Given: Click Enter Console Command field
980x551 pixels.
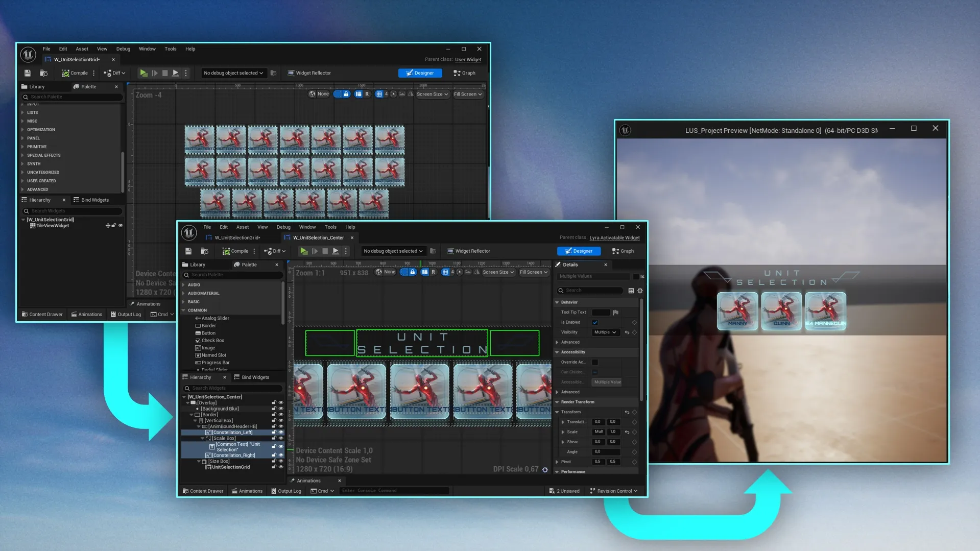Looking at the screenshot, I should coord(394,491).
